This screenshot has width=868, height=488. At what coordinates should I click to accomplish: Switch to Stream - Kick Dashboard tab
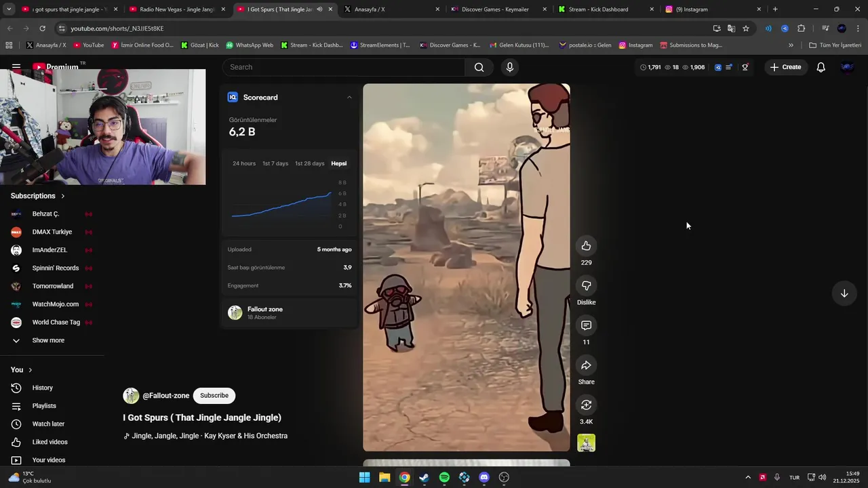coord(606,9)
